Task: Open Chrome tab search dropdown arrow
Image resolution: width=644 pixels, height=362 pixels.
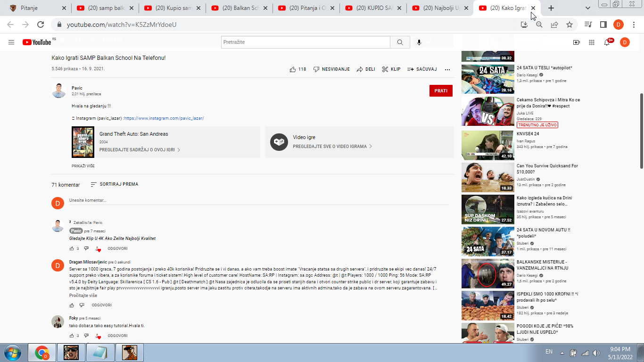Action: tap(587, 8)
